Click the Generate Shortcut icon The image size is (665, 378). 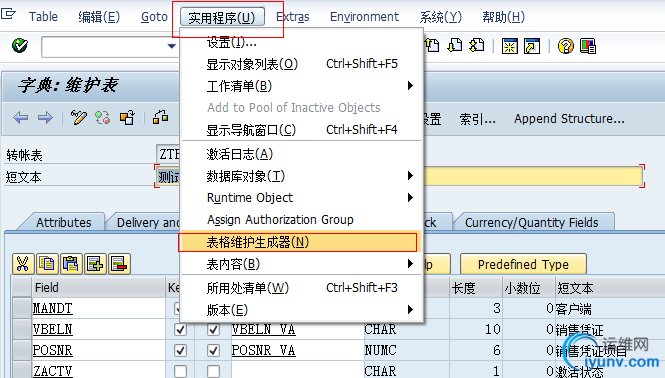[532, 46]
